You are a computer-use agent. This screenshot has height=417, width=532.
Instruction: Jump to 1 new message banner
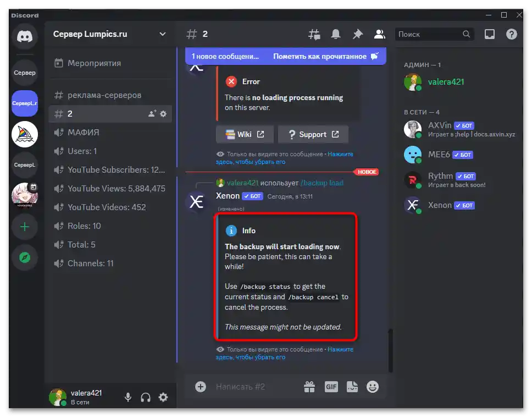225,56
